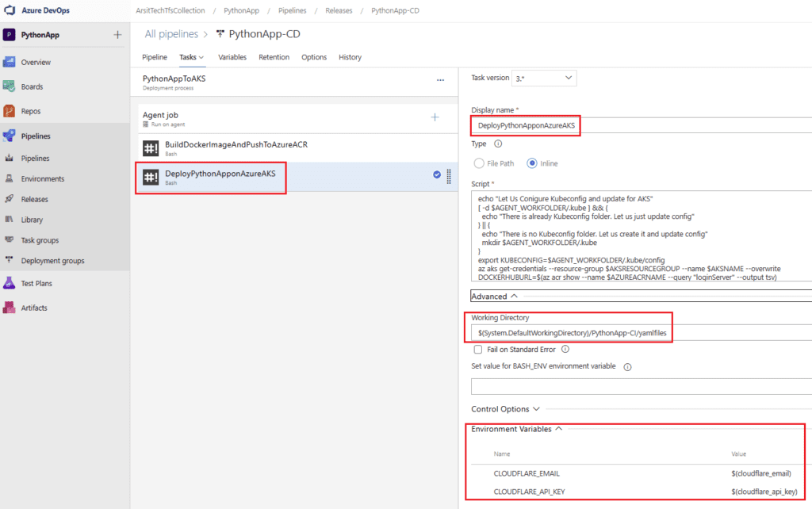Image resolution: width=812 pixels, height=509 pixels.
Task: Select the Inline radio button
Action: click(533, 163)
